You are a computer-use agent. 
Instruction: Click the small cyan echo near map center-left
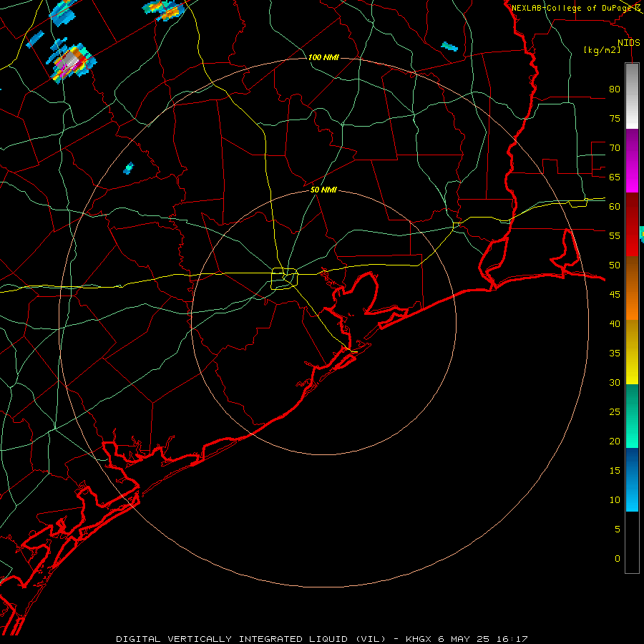(129, 168)
